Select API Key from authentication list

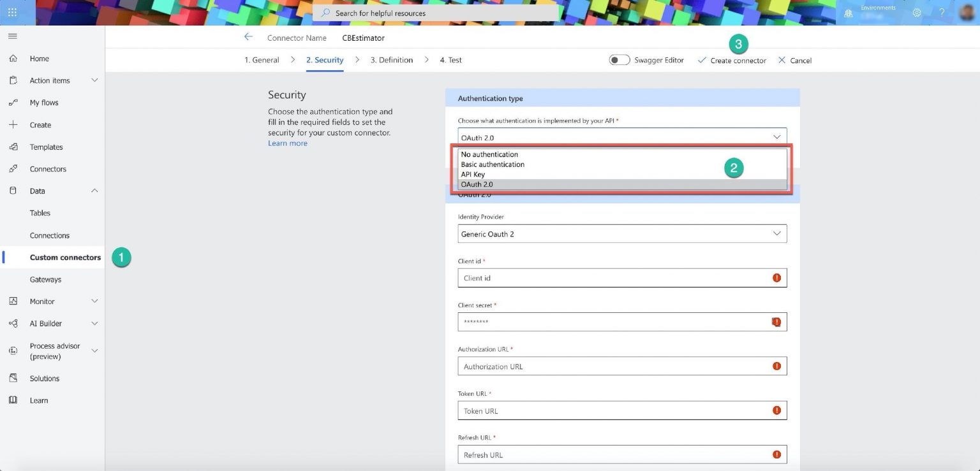point(473,175)
